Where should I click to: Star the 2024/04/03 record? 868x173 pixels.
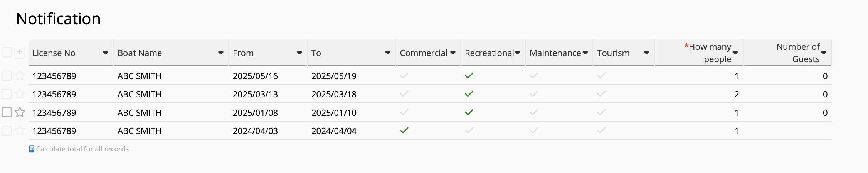click(20, 131)
